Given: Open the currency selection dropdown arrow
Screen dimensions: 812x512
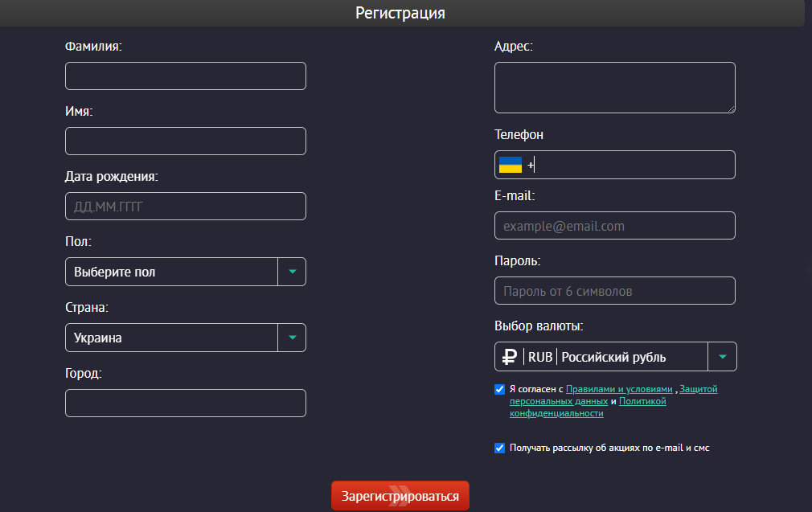Looking at the screenshot, I should click(723, 357).
